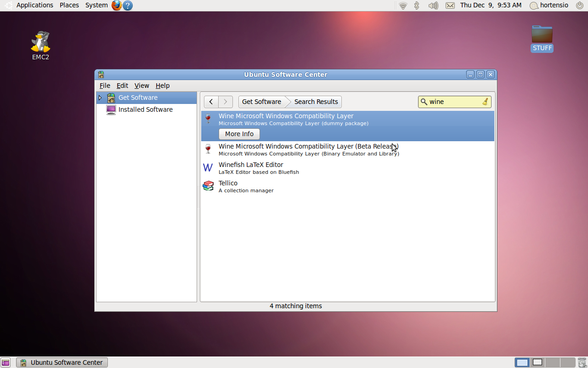588x368 pixels.
Task: Open the STUFF folder on desktop
Action: pos(542,39)
